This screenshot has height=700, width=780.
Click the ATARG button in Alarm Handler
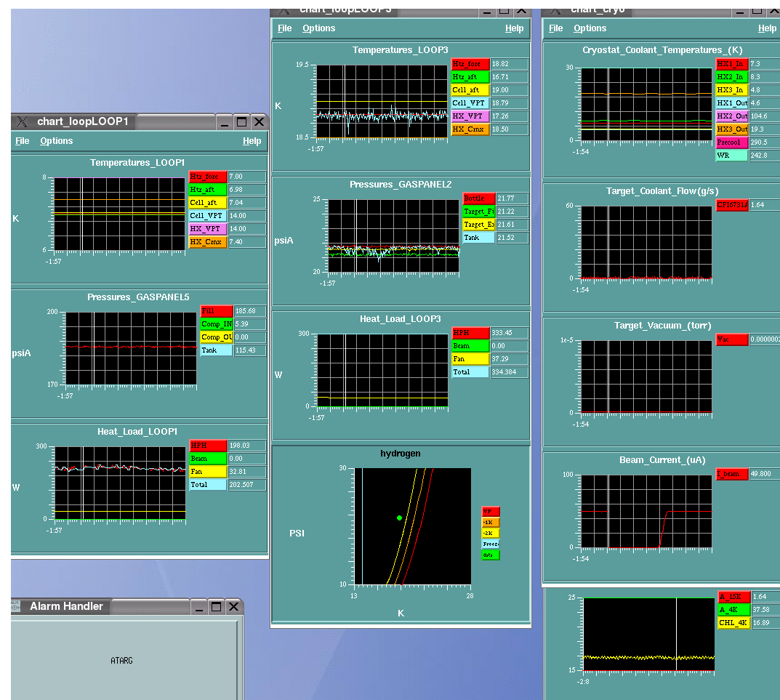[x=122, y=661]
